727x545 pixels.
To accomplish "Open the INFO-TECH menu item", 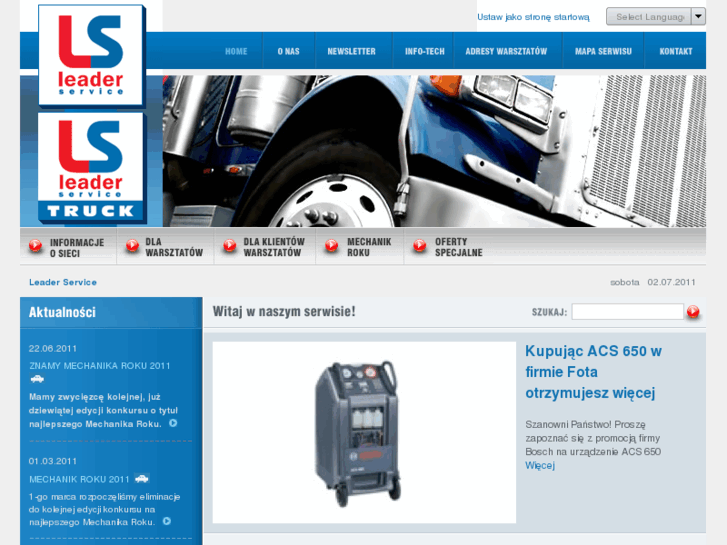I will [425, 51].
